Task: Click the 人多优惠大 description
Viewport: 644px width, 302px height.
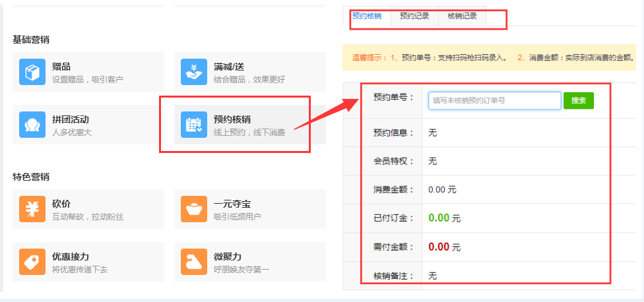Action: tap(72, 133)
